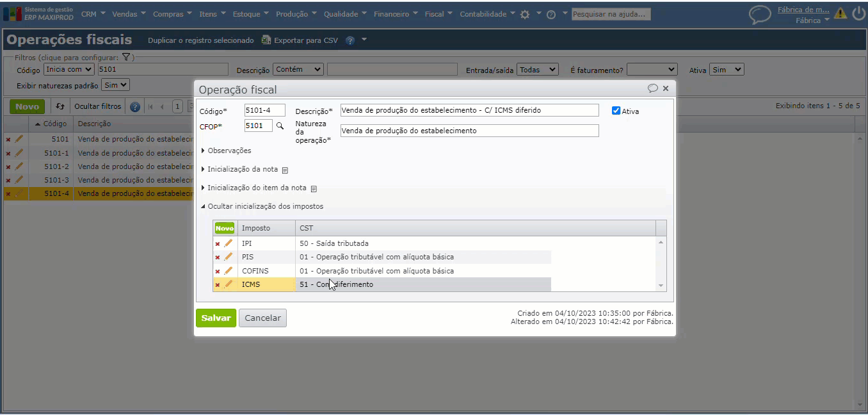The image size is (868, 415).
Task: Open Entrada/saída dropdown
Action: [x=538, y=69]
